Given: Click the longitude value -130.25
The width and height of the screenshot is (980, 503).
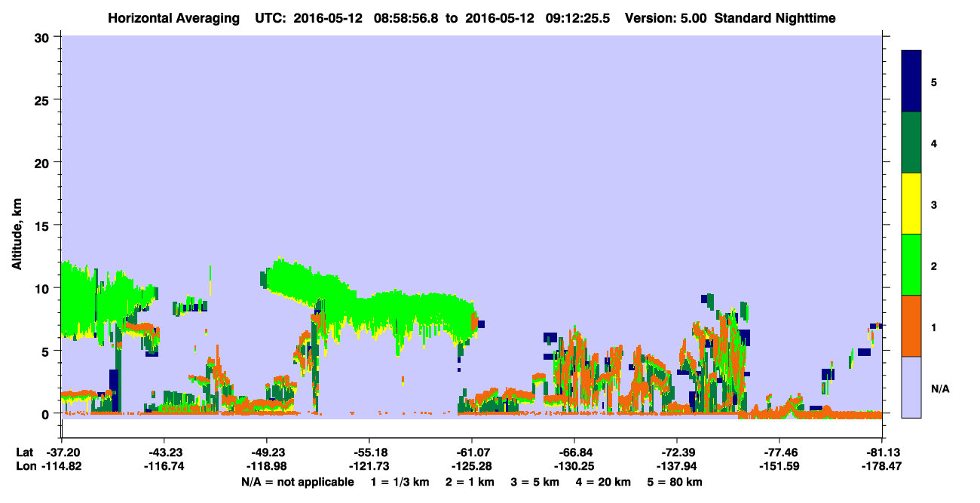Looking at the screenshot, I should (574, 466).
